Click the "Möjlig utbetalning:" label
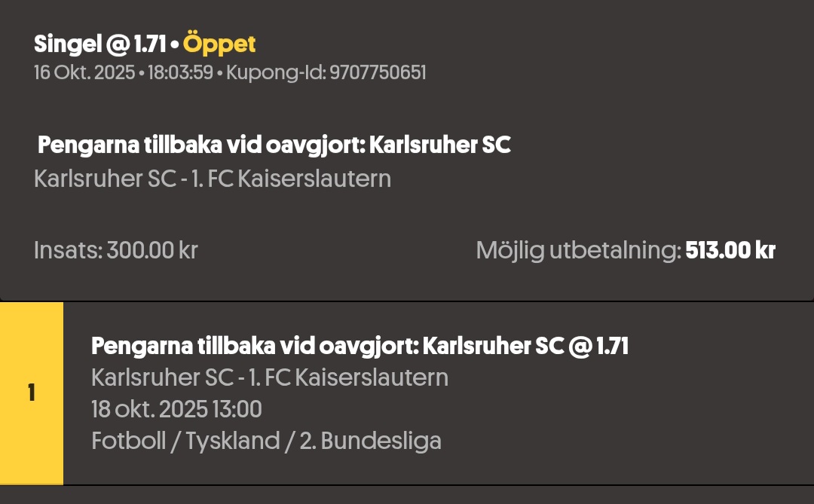Image resolution: width=814 pixels, height=504 pixels. [578, 250]
